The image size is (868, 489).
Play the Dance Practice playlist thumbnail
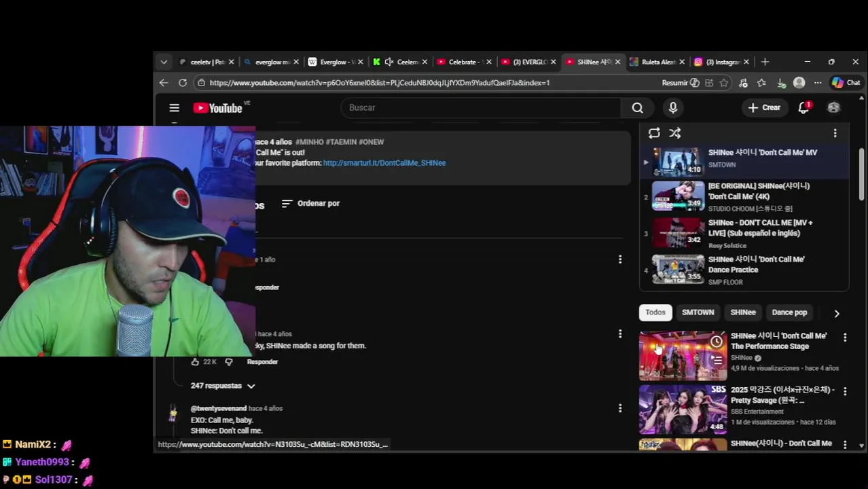pyautogui.click(x=679, y=270)
